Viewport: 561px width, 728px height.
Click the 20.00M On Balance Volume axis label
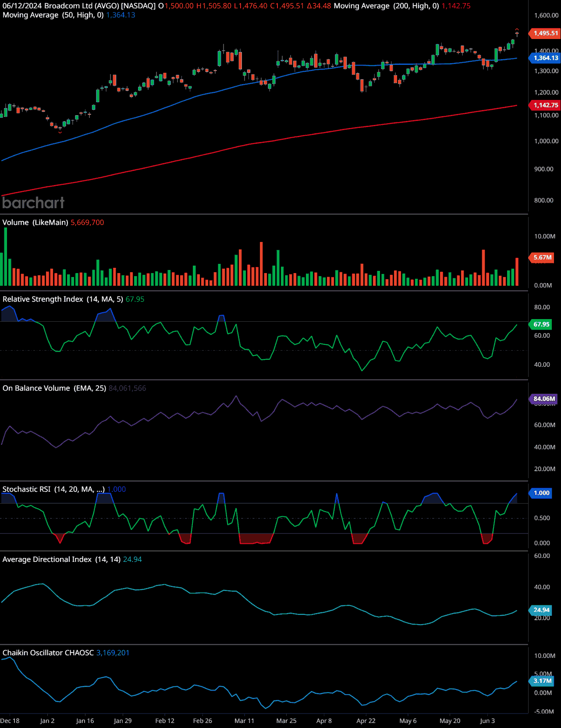coord(545,469)
